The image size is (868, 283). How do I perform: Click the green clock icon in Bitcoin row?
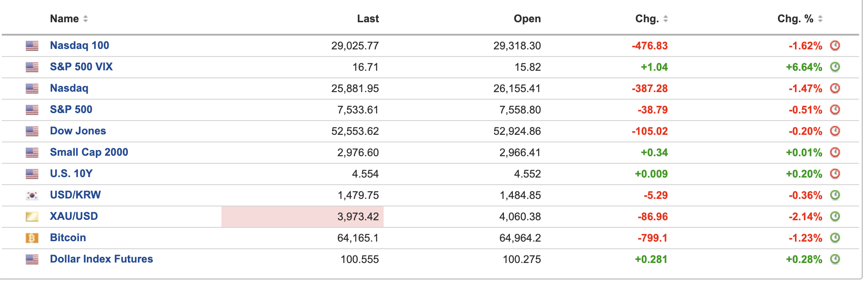[x=835, y=238]
